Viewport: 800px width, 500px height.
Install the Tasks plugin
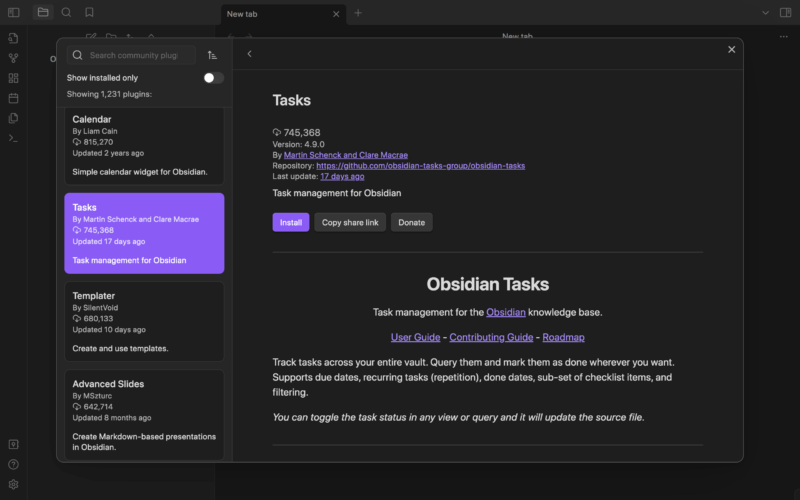click(291, 222)
